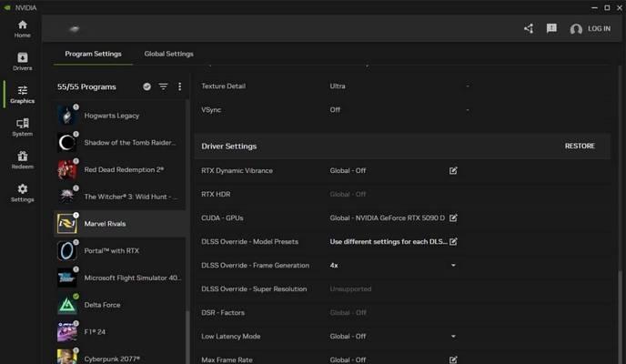Click the optimized status check icon
Screen dimensions: 626x364
[146, 86]
